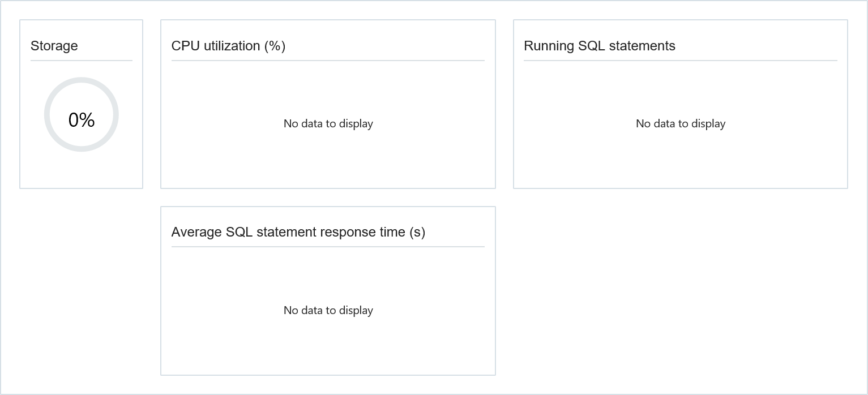Click the Running SQL statements panel header
Viewport: 868px width, 395px height.
pyautogui.click(x=600, y=46)
